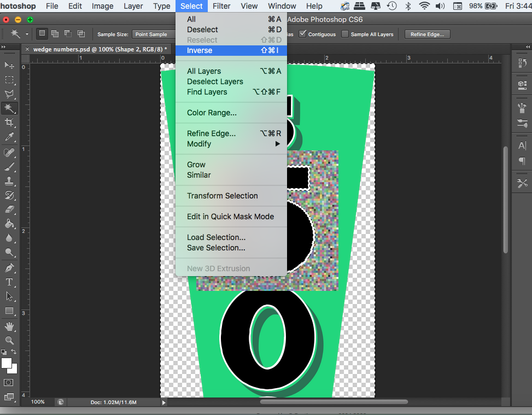
Task: Click the Refine Edge button
Action: pyautogui.click(x=427, y=34)
